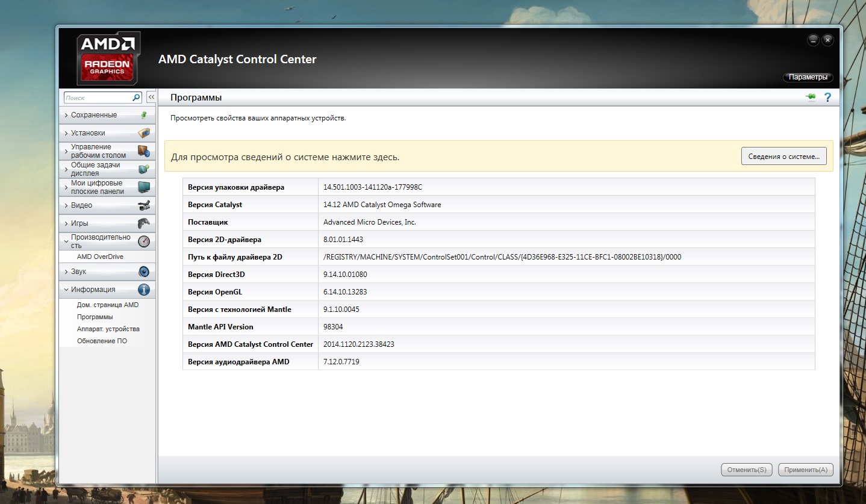The width and height of the screenshot is (866, 504).
Task: Click the Версия аудиодрайвера AMD label
Action: click(x=238, y=362)
